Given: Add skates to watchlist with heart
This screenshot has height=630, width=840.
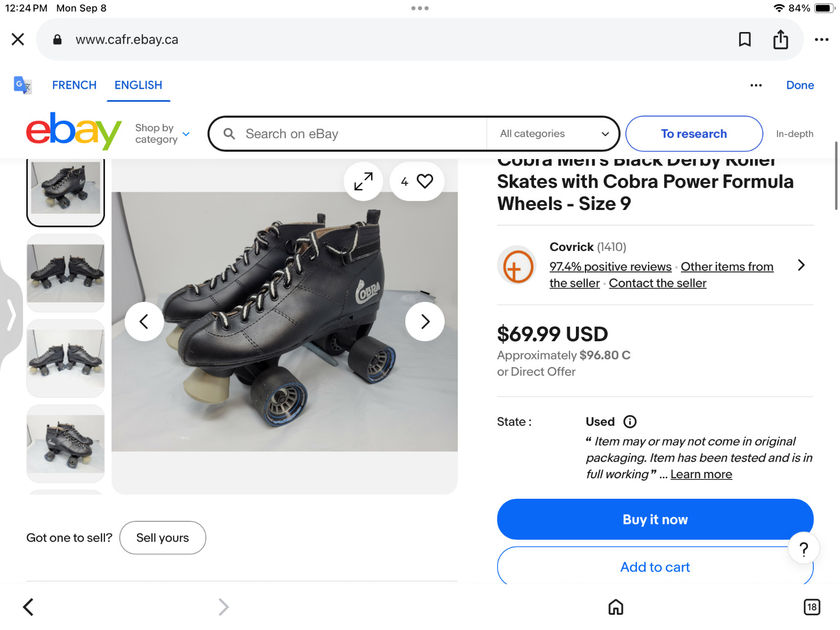Looking at the screenshot, I should (x=424, y=182).
